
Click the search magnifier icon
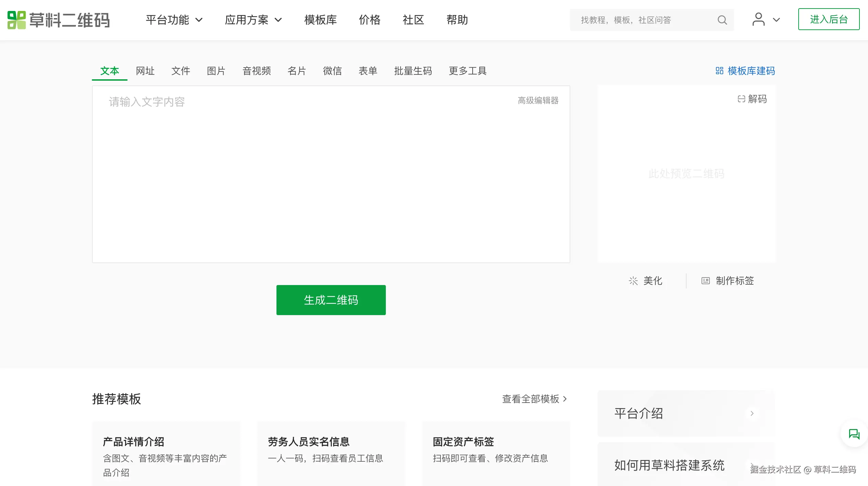(x=722, y=20)
